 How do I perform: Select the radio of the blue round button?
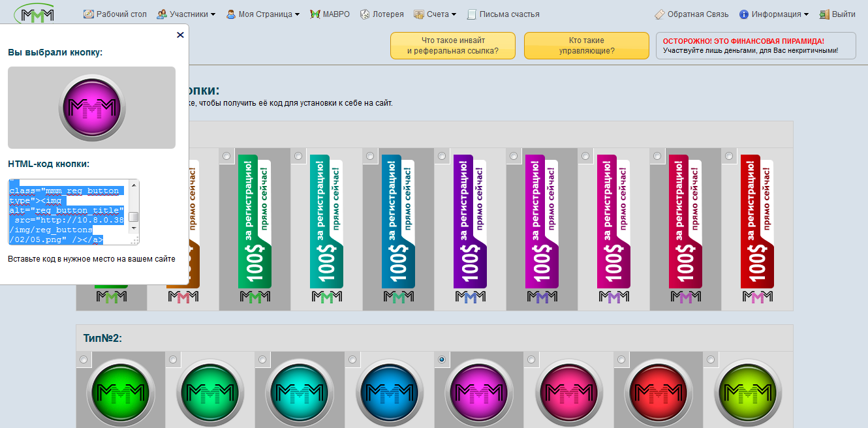click(x=352, y=359)
